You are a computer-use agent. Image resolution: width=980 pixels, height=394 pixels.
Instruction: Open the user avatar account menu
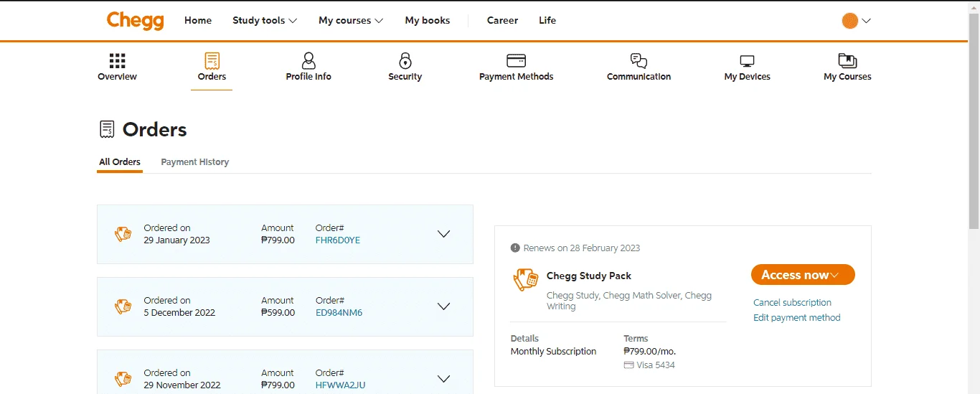pos(857,21)
